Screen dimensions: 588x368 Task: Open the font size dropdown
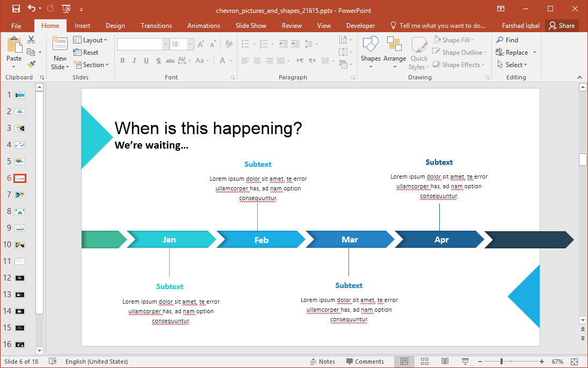(x=190, y=45)
